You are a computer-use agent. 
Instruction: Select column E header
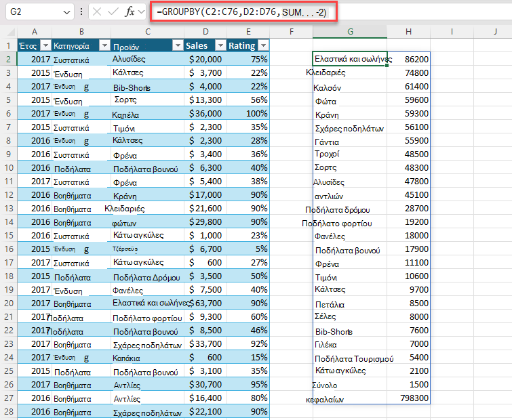[248, 32]
